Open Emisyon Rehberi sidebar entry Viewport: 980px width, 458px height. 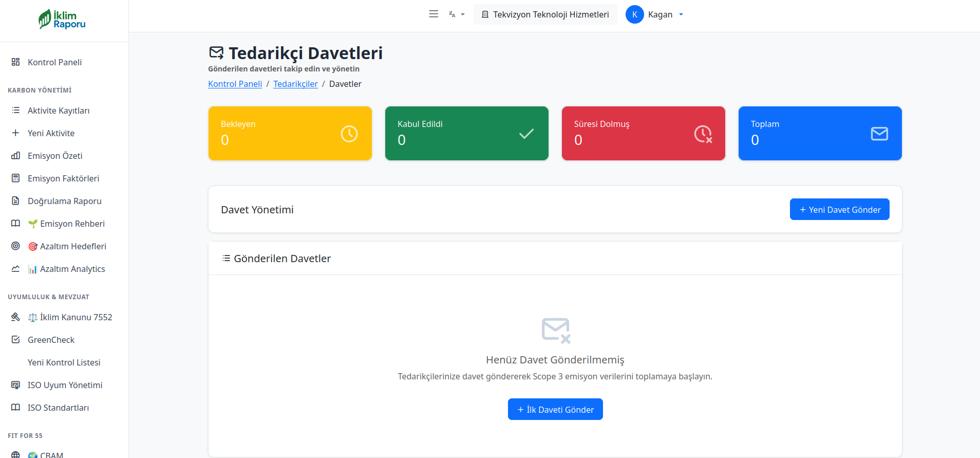(66, 224)
